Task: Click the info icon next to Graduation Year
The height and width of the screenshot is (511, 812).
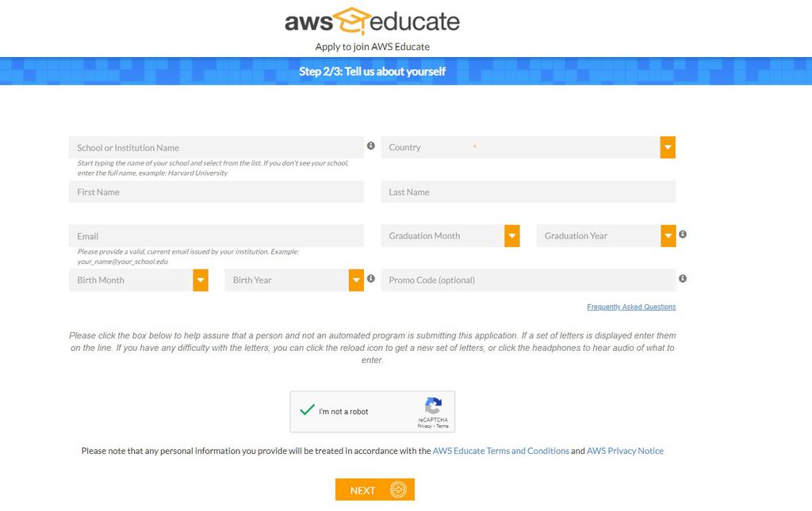Action: pos(683,235)
